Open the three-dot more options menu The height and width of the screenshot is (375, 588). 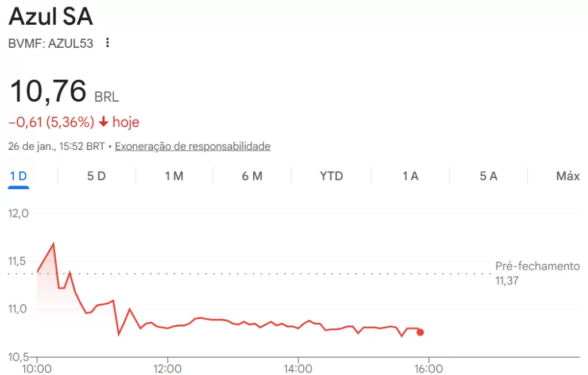[107, 43]
